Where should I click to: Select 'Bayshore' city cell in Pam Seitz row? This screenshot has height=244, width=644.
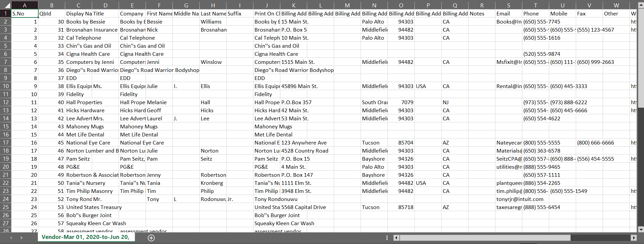374,159
